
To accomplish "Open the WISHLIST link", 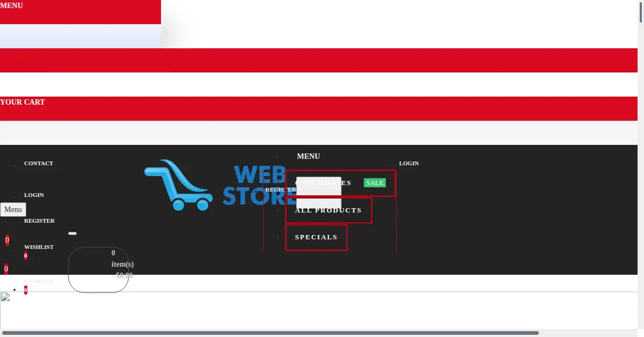I will [39, 247].
